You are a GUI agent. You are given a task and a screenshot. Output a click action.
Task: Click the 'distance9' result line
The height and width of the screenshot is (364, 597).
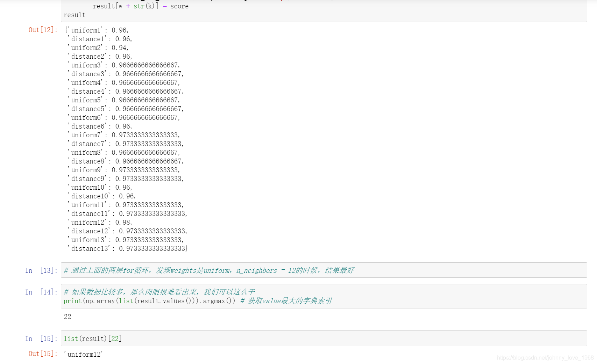pos(125,179)
